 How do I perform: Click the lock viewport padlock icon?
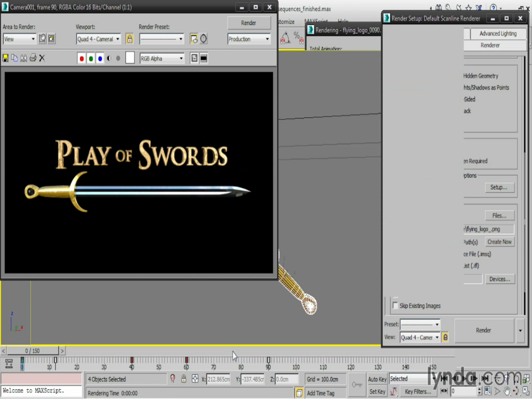(129, 39)
